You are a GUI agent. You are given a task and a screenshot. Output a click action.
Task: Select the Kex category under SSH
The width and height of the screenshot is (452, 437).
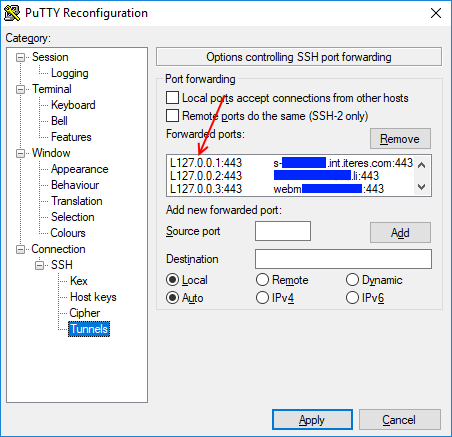[79, 281]
